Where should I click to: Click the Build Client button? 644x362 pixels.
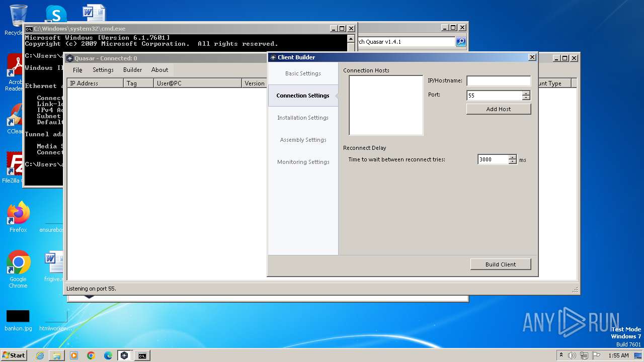click(x=501, y=264)
